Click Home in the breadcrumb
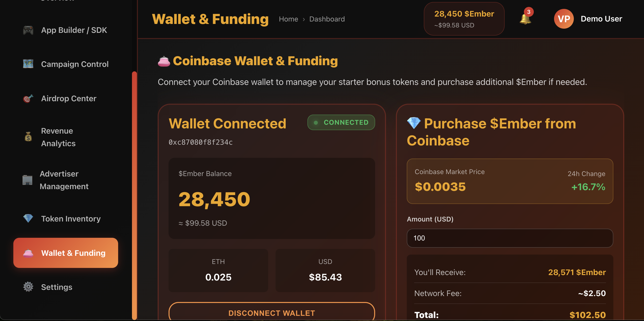 (x=288, y=19)
